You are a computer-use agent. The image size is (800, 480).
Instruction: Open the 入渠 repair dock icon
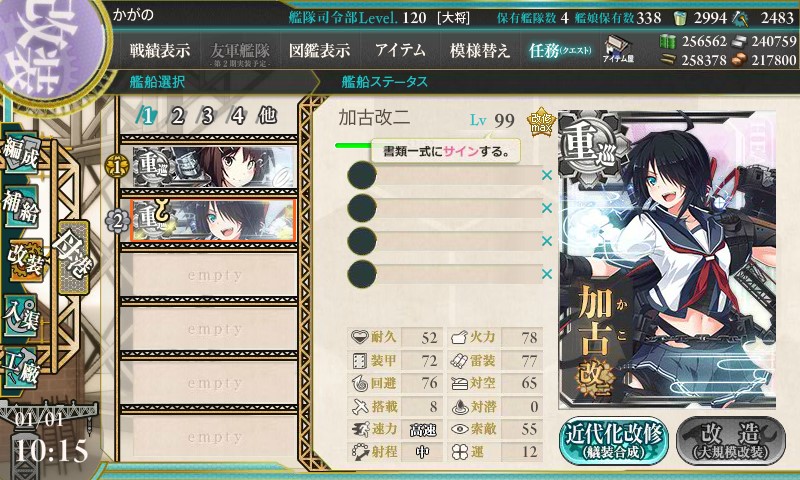click(21, 316)
